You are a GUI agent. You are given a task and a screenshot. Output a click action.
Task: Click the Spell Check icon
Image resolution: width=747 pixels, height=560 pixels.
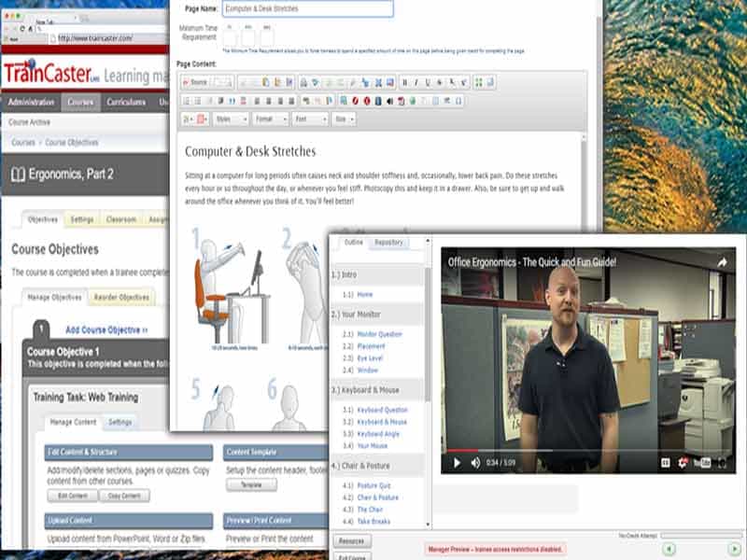pyautogui.click(x=315, y=82)
